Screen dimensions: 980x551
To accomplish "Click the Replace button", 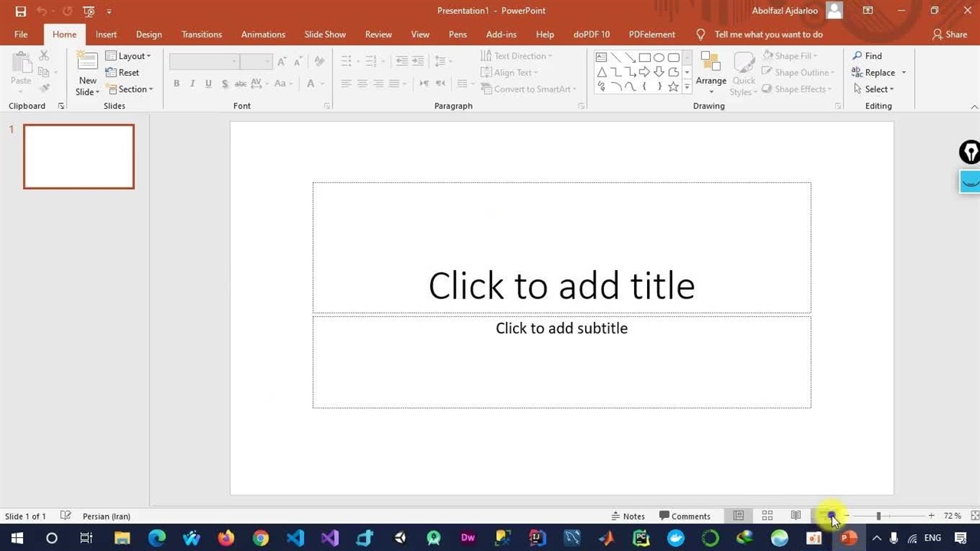I will [x=879, y=73].
